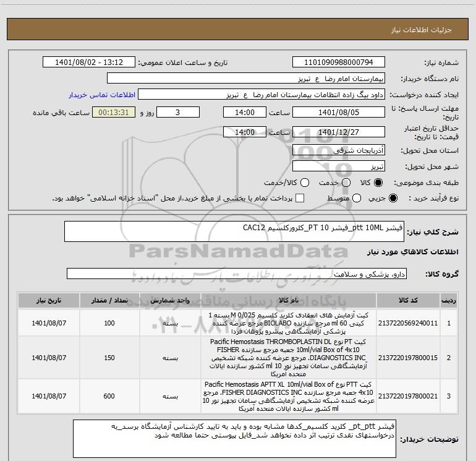The image size is (476, 461).
Task: Click the product group field دارو، پزشکی و سلامت
Action: coord(237,274)
